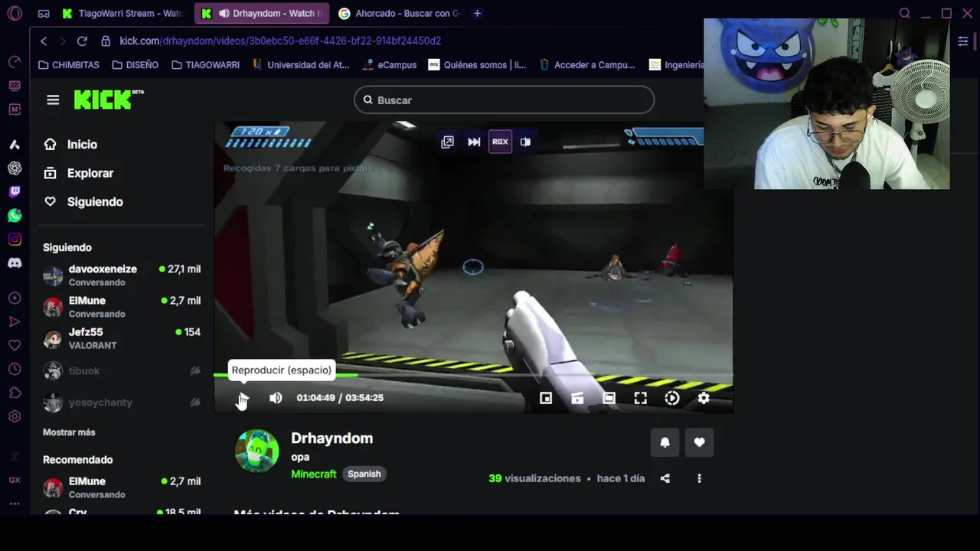Share this video with the share icon
This screenshot has width=980, height=551.
(665, 478)
